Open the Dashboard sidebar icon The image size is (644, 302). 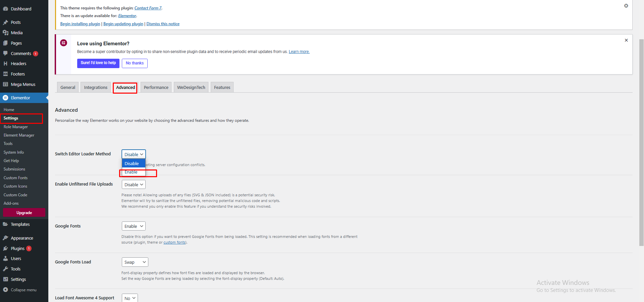[x=5, y=9]
